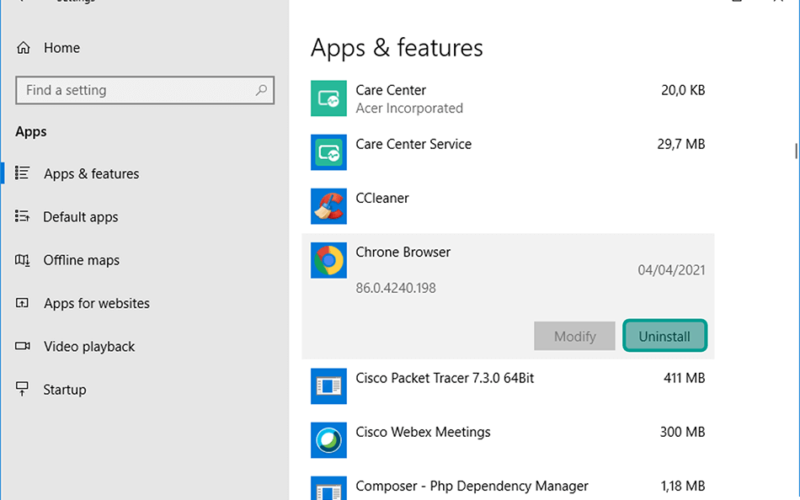Select Care Center Service entry name

point(413,144)
